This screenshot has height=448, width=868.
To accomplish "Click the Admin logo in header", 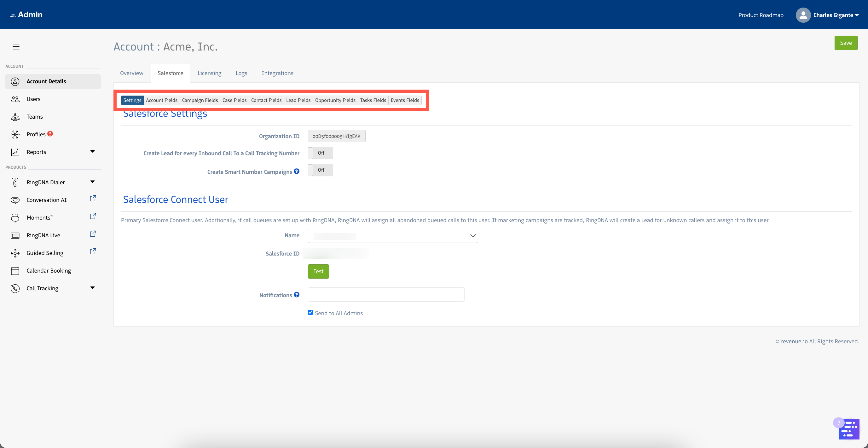I will pyautogui.click(x=26, y=15).
